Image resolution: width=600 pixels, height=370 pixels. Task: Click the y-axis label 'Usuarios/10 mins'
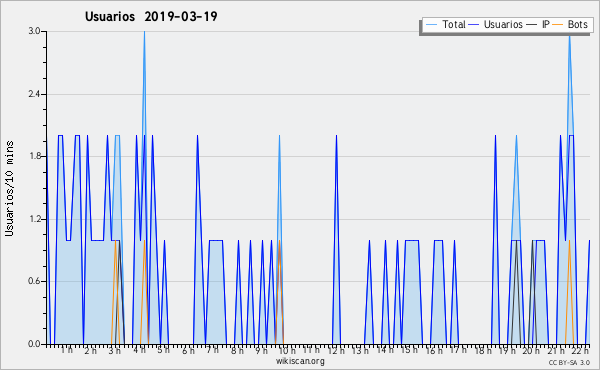[x=9, y=189]
